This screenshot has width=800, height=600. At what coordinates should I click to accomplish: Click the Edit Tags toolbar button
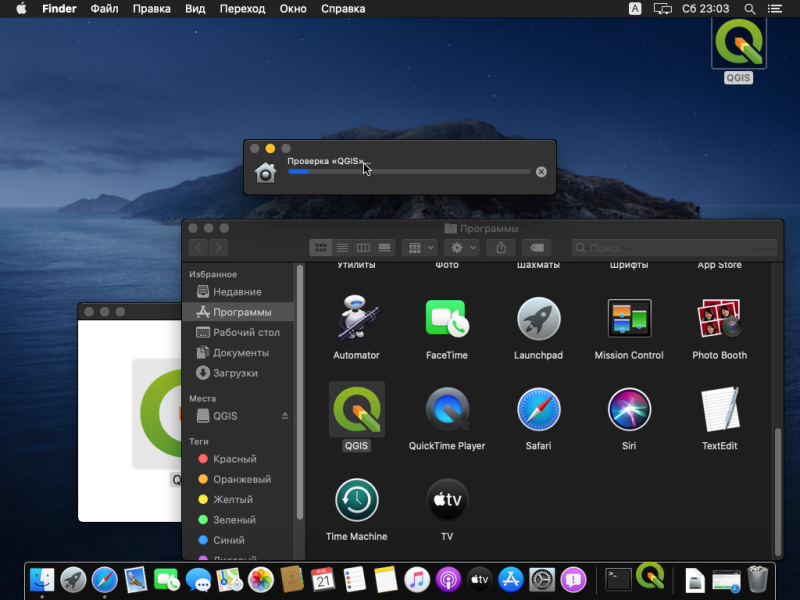pyautogui.click(x=537, y=248)
